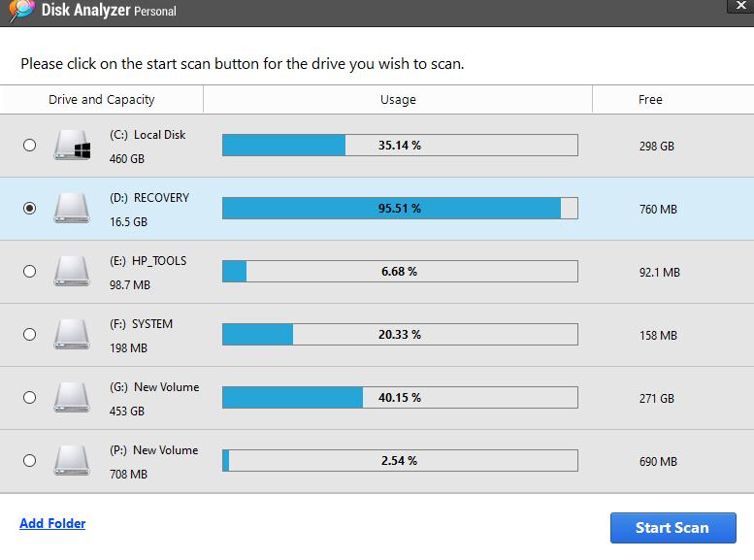
Task: Choose the G: New Volume radio button
Action: click(x=29, y=398)
